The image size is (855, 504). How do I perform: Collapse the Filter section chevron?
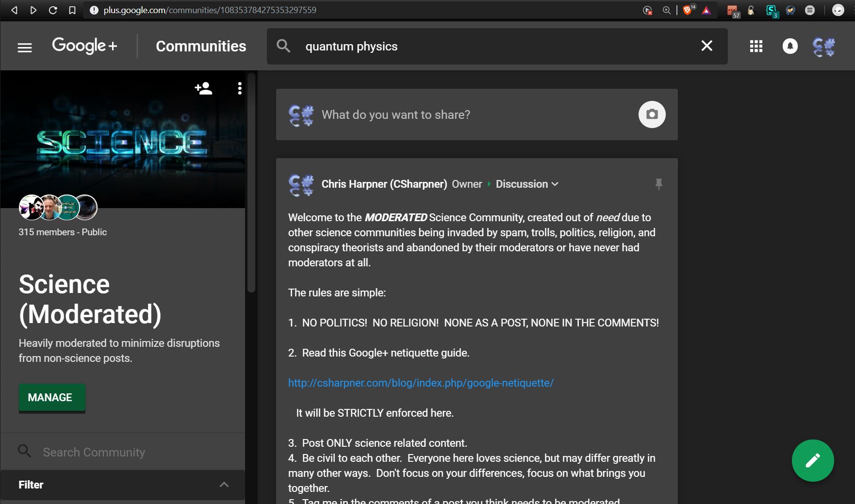coord(224,485)
